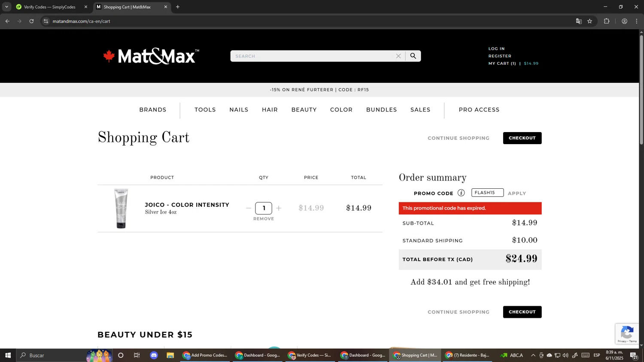The width and height of the screenshot is (644, 362).
Task: Increase quantity with the plus icon
Action: coord(279,208)
